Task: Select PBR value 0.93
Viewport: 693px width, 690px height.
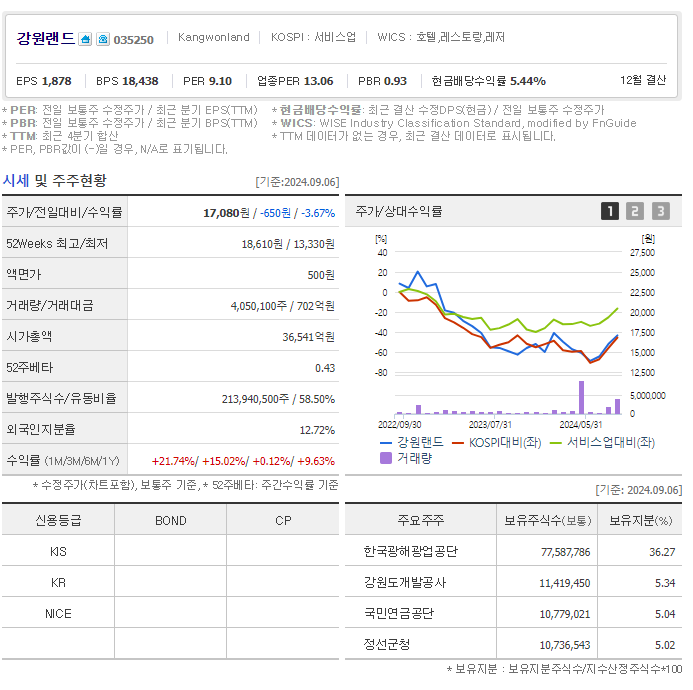Action: click(395, 81)
